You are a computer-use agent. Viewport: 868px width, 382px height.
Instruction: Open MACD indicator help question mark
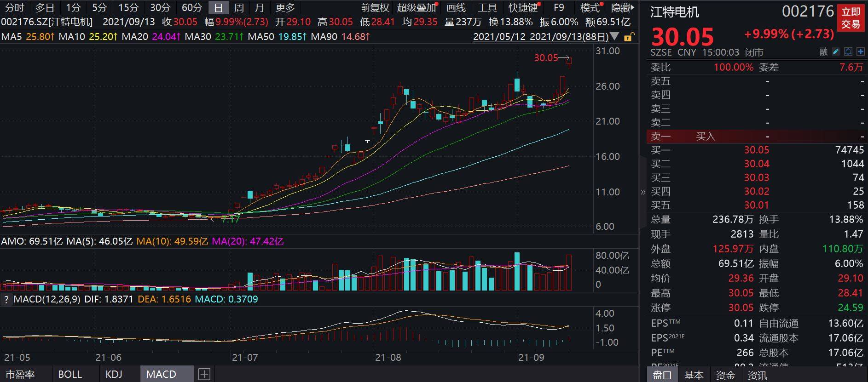click(x=6, y=300)
